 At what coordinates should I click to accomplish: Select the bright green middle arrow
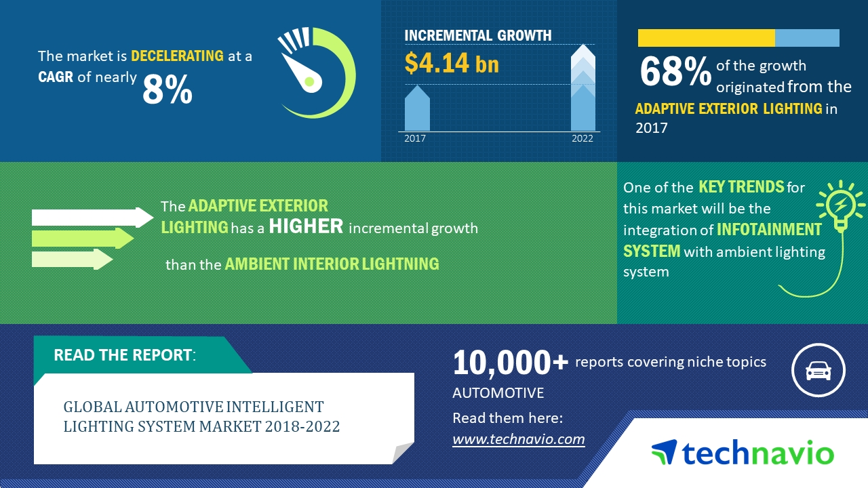click(x=82, y=238)
